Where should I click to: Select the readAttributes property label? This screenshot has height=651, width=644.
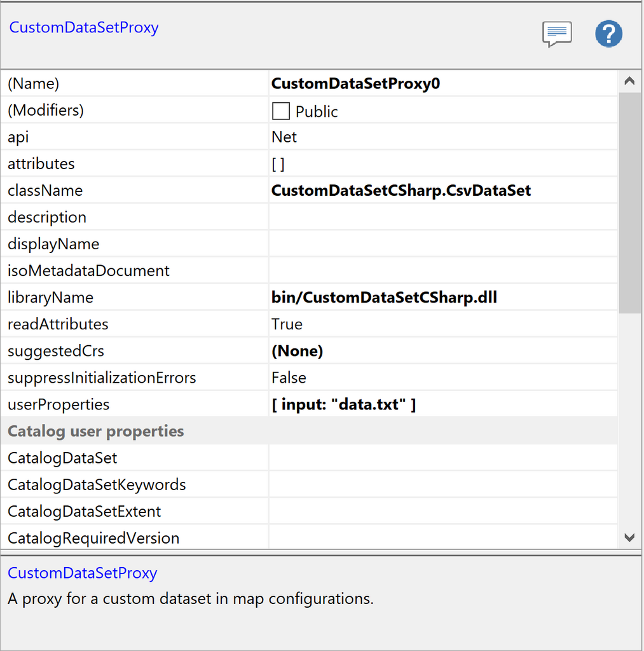coord(58,324)
